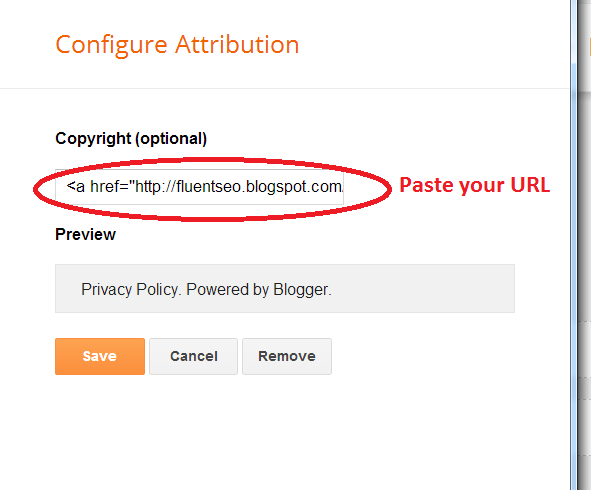Click the Copyright (optional) label
The height and width of the screenshot is (490, 591).
click(131, 139)
